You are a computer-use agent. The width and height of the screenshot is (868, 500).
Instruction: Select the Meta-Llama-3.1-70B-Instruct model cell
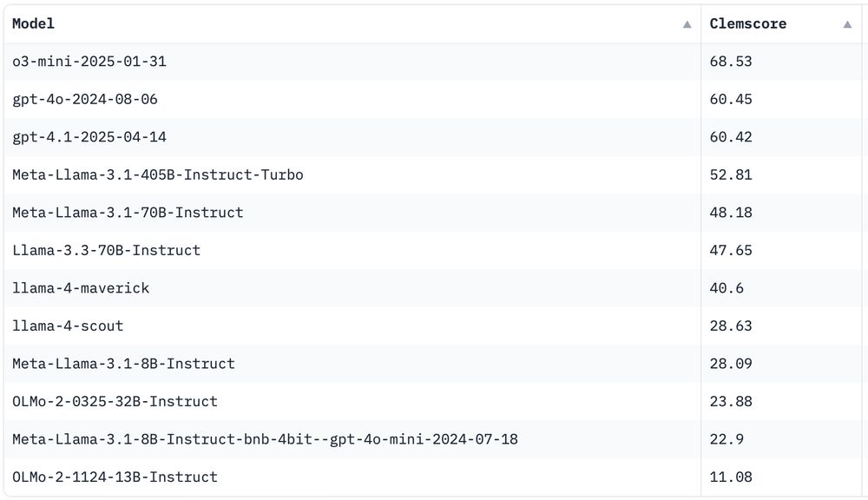point(352,213)
